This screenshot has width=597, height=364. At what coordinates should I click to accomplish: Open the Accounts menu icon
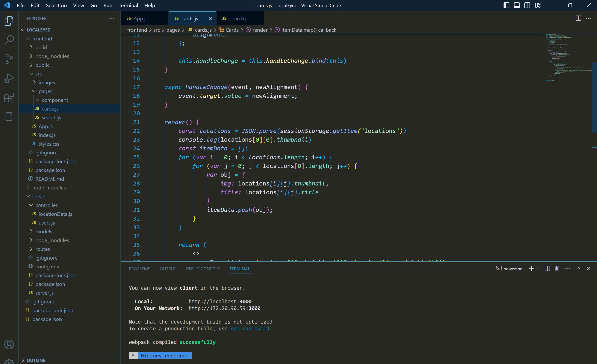pyautogui.click(x=9, y=344)
